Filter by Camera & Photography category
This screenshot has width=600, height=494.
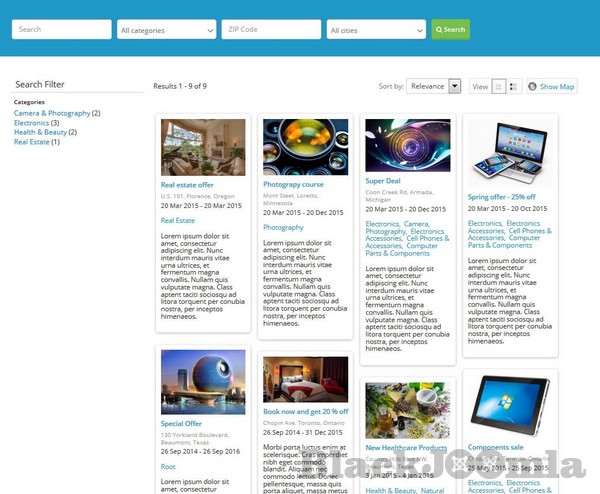tap(52, 114)
